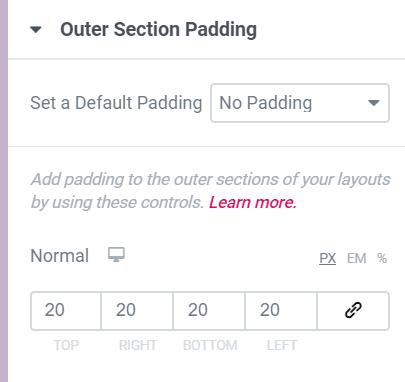405x382 pixels.
Task: Click the LEFT label under padding inputs
Action: 282,345
